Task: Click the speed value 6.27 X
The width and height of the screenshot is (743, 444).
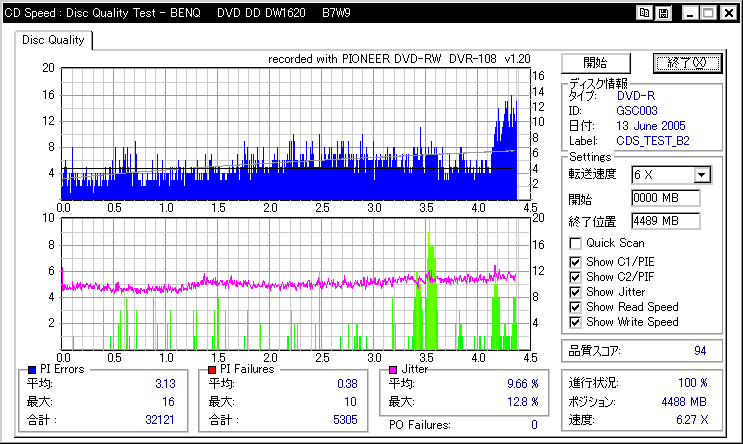Action: pos(692,420)
